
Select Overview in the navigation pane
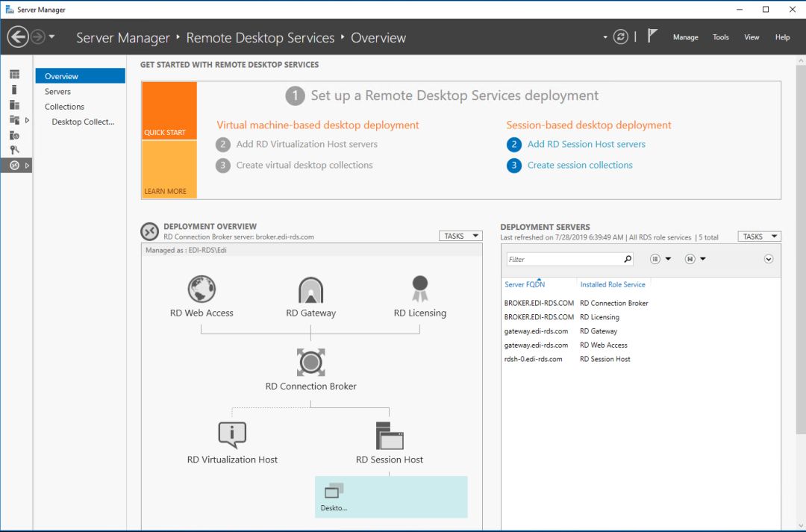[80, 76]
